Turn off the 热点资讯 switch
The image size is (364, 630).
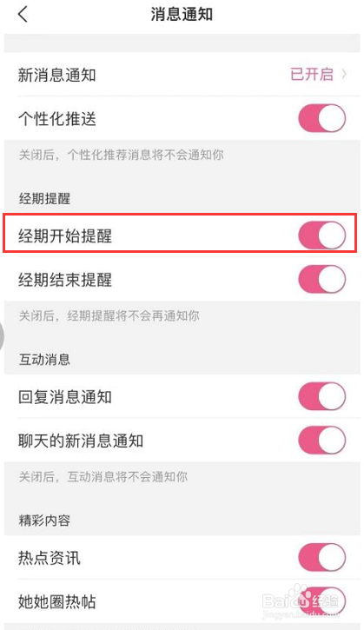click(x=321, y=557)
